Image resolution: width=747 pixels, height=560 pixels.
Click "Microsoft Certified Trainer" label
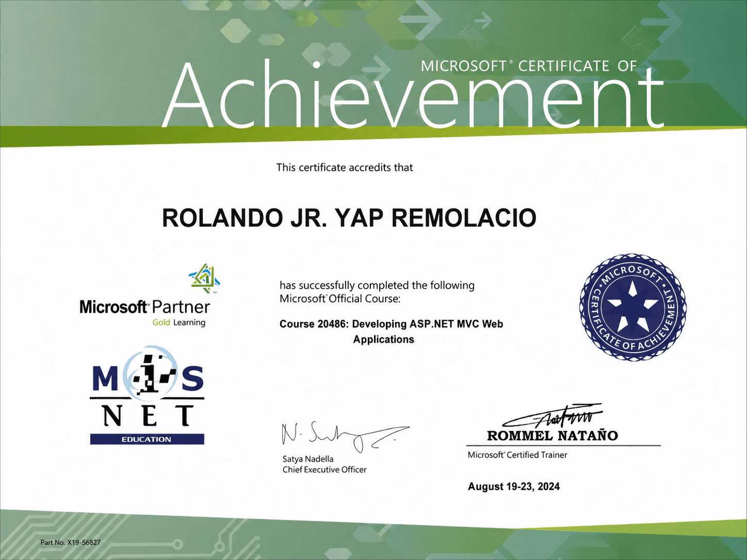tap(517, 455)
